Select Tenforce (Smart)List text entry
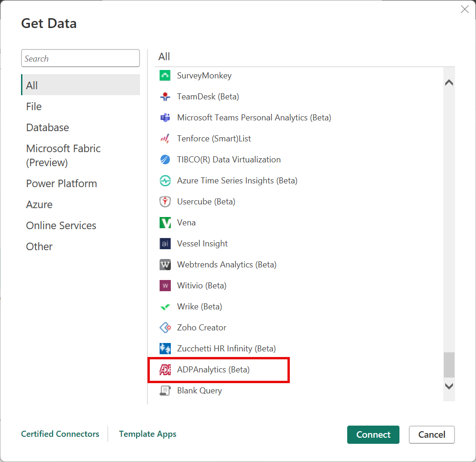Image resolution: width=476 pixels, height=462 pixels. click(214, 139)
